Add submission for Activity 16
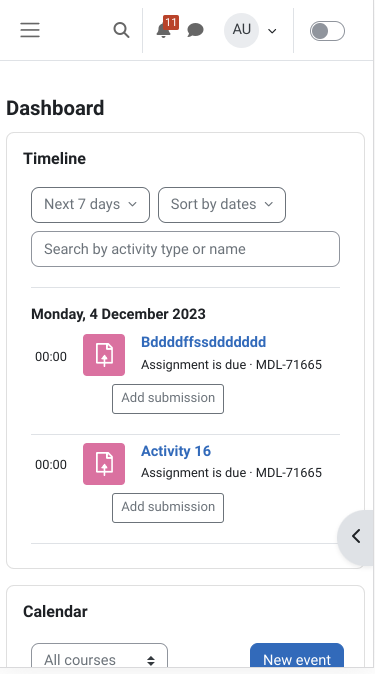This screenshot has height=674, width=375. [x=168, y=508]
